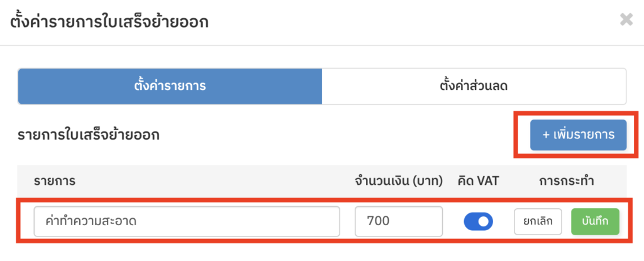Screen dimensions: 644x261
Task: Save the row with the green บันทึก button
Action: coord(595,221)
